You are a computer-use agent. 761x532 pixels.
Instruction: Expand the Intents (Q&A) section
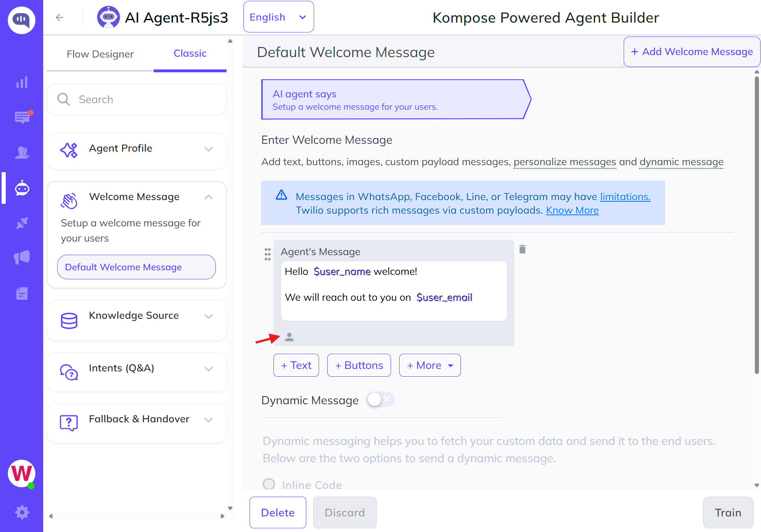[208, 369]
